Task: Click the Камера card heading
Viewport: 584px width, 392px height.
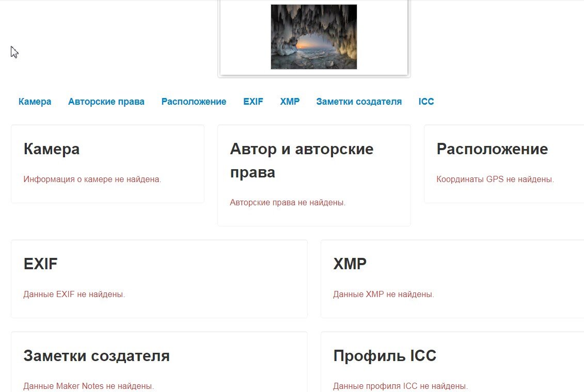Action: [x=52, y=149]
